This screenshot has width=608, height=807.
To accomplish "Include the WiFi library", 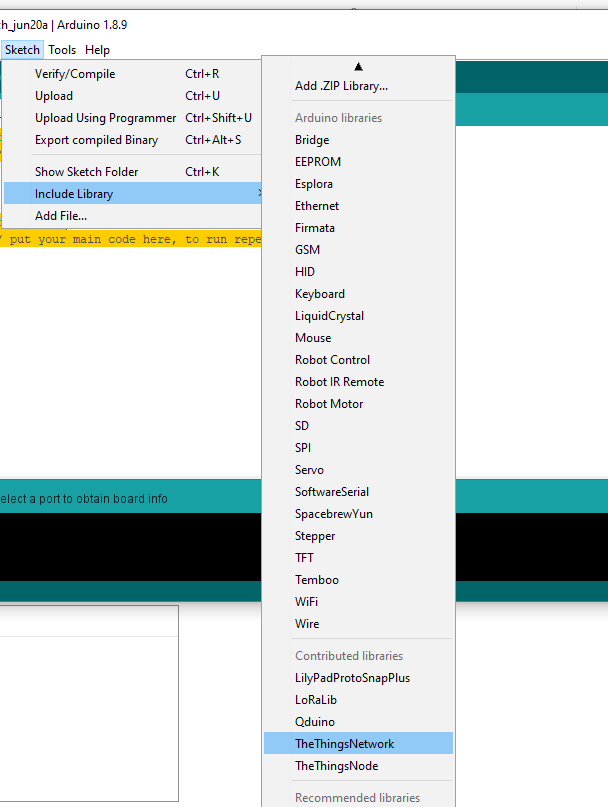I will coord(358,602).
